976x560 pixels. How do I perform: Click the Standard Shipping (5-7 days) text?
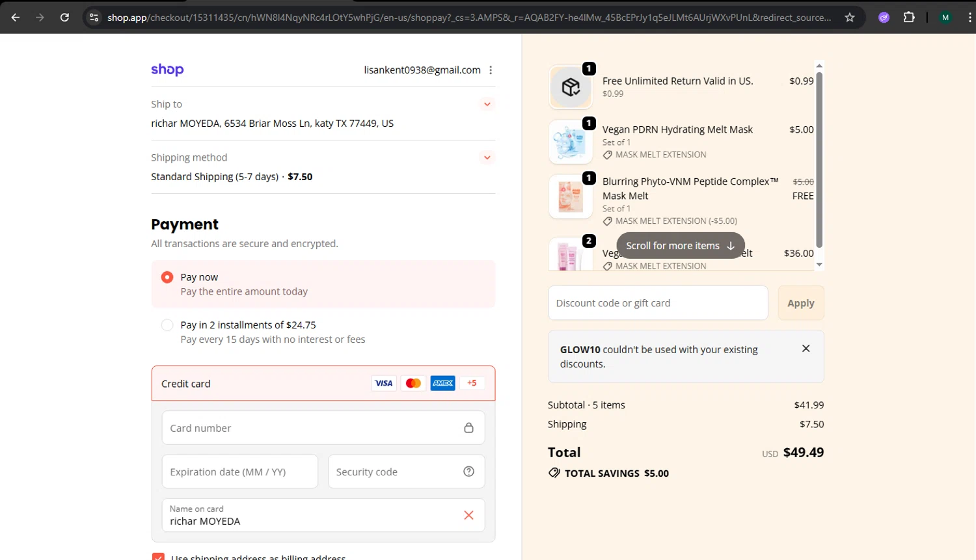(215, 176)
